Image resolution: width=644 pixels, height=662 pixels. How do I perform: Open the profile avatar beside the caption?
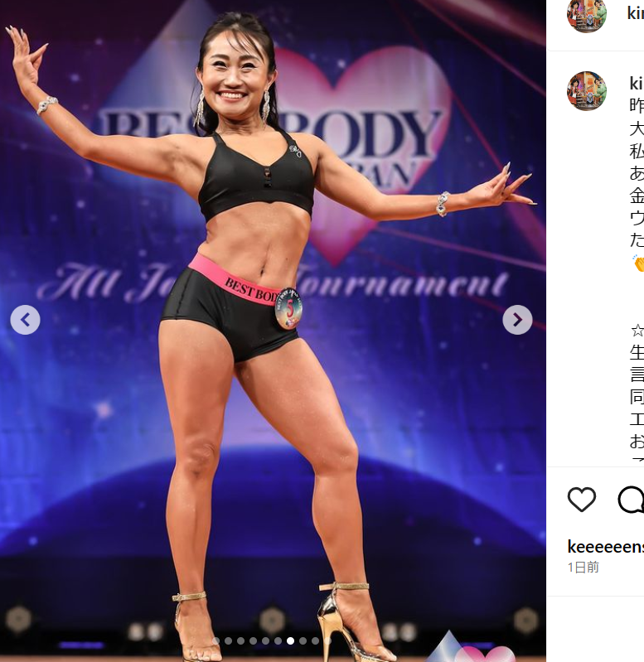click(x=587, y=91)
